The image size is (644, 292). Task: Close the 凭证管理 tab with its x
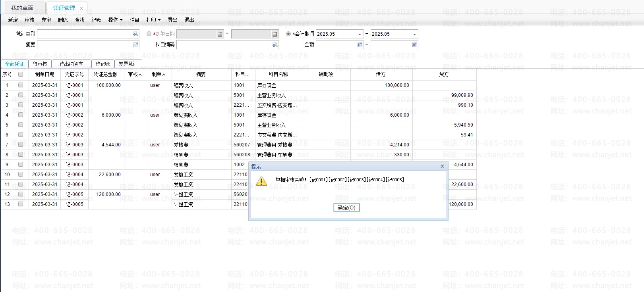(81, 8)
